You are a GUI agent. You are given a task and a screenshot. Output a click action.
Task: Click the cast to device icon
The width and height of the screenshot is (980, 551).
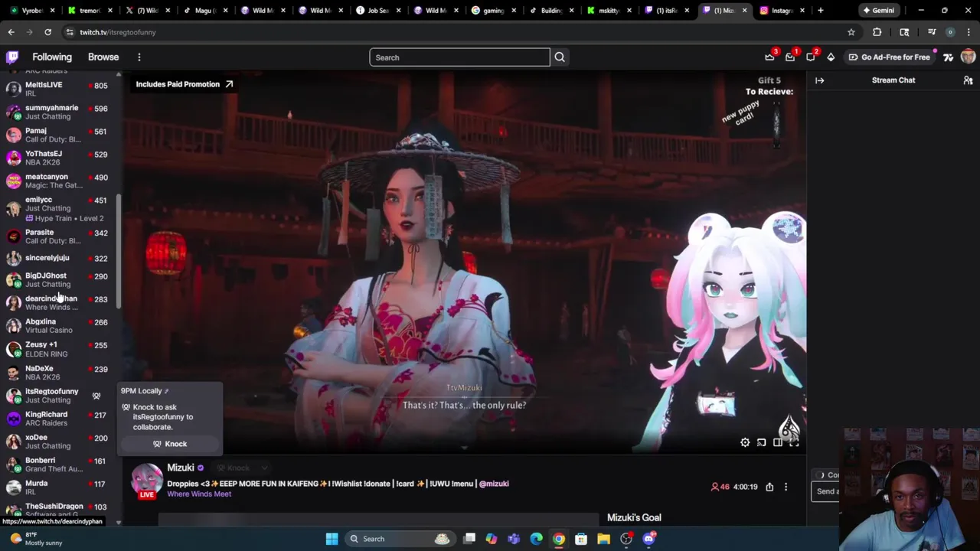(x=762, y=442)
